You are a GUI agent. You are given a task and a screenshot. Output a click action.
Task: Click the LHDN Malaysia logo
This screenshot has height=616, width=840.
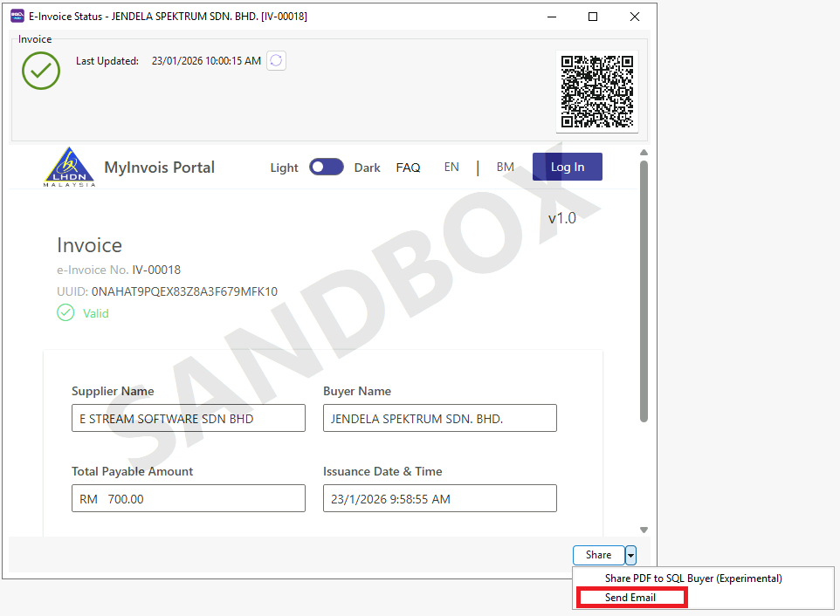[70, 168]
